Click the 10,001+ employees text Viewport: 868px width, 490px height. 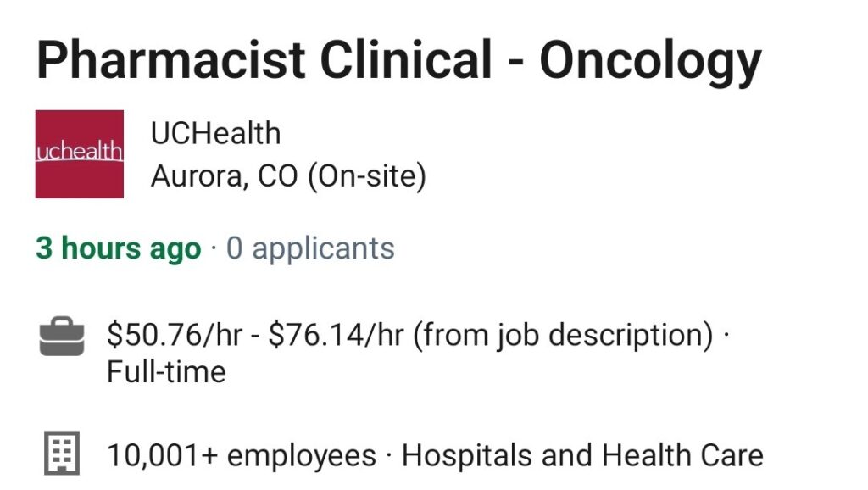(242, 456)
